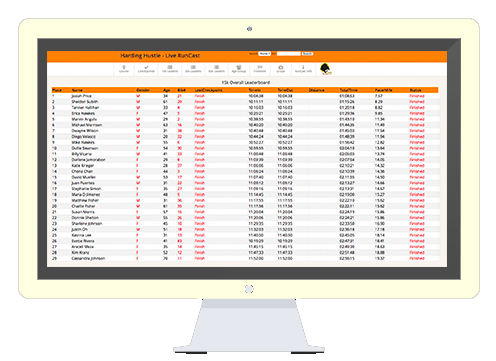Click the black bird logo icon

[x=326, y=69]
